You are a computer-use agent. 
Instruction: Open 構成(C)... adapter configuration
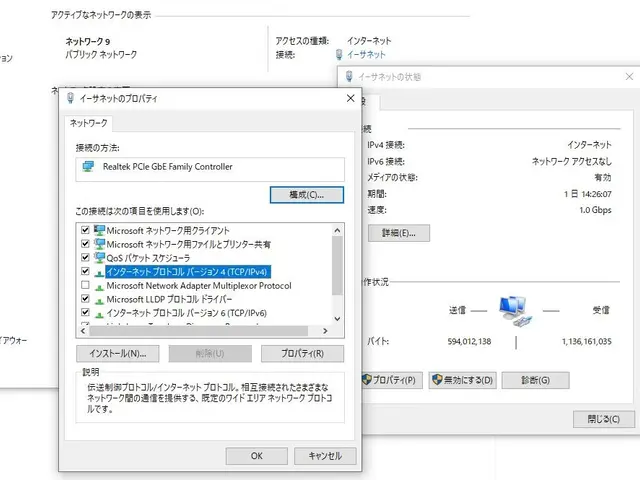[x=307, y=195]
